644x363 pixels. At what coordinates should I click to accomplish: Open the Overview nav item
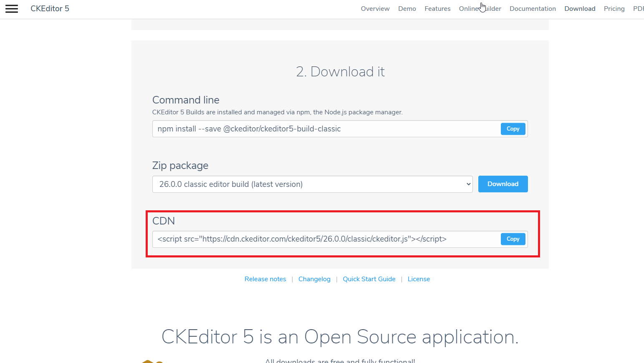(x=375, y=9)
